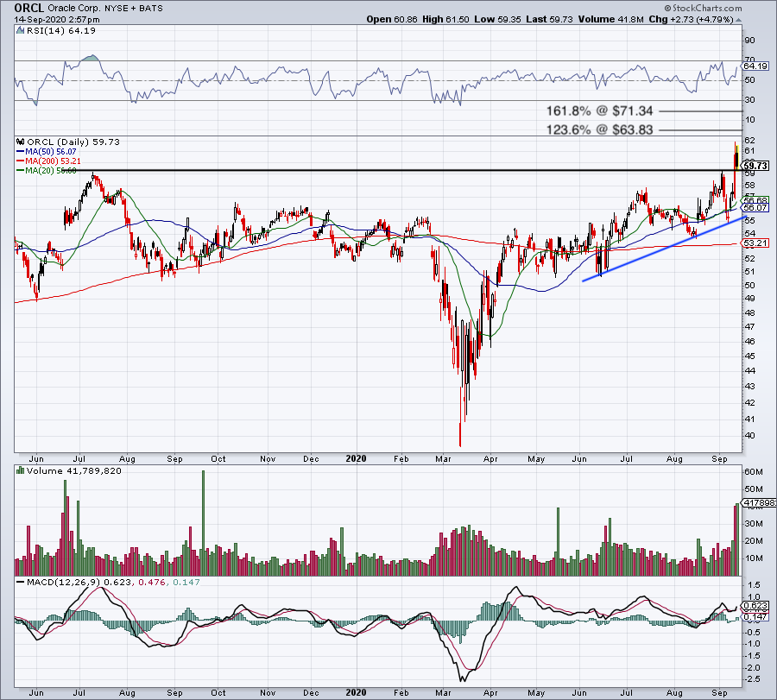Click the red 53.21 MA(200) tag on the right axis

pyautogui.click(x=756, y=243)
